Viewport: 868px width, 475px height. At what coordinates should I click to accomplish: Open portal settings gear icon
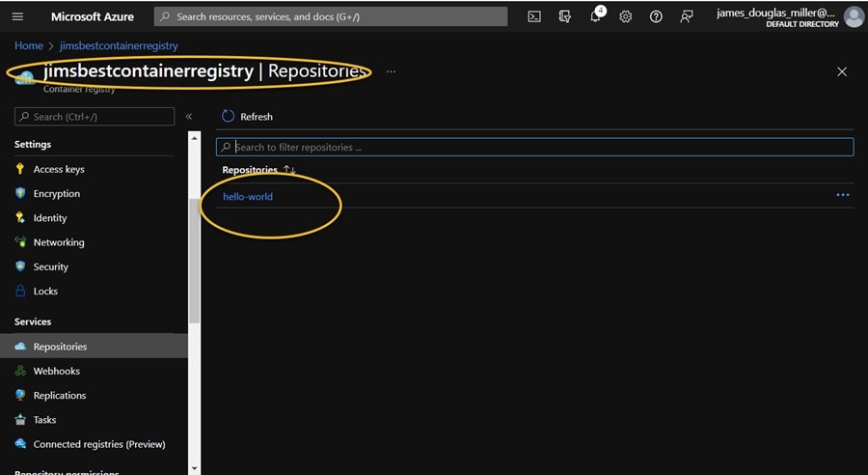(x=625, y=16)
